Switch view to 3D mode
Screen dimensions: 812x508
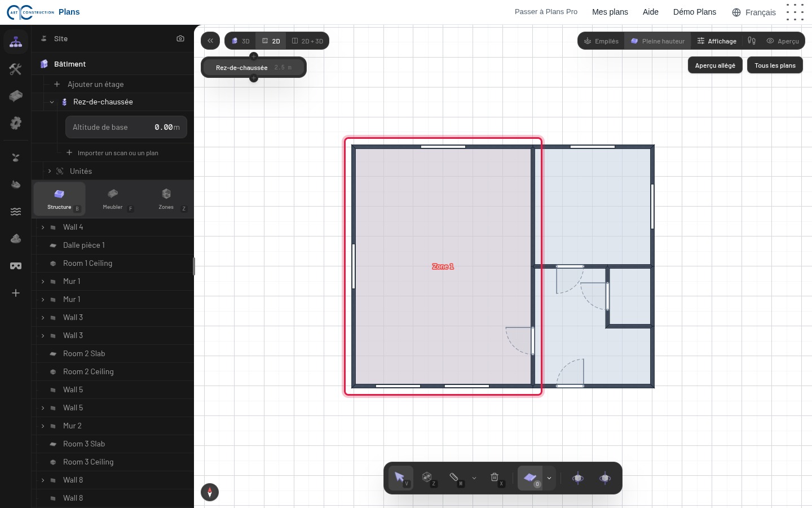[241, 41]
